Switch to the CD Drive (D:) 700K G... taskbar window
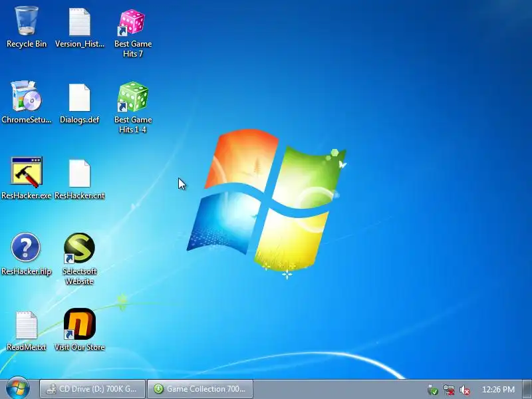Viewport: 532px width, 399px height. click(92, 389)
